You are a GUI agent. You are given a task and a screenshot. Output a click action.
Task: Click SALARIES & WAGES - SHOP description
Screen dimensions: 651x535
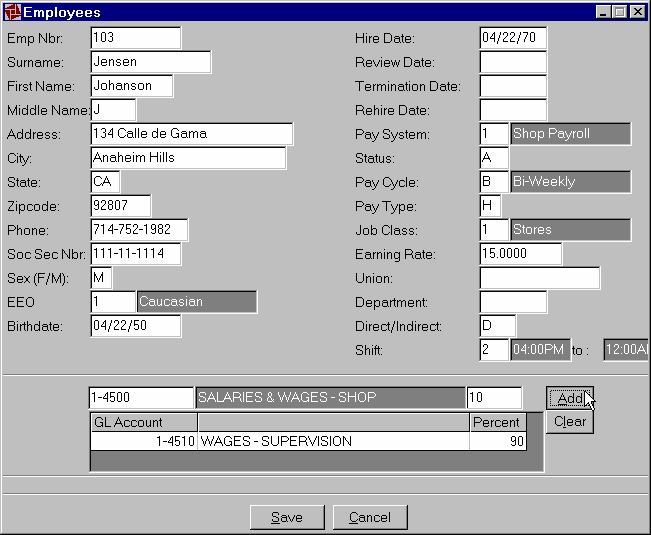330,398
